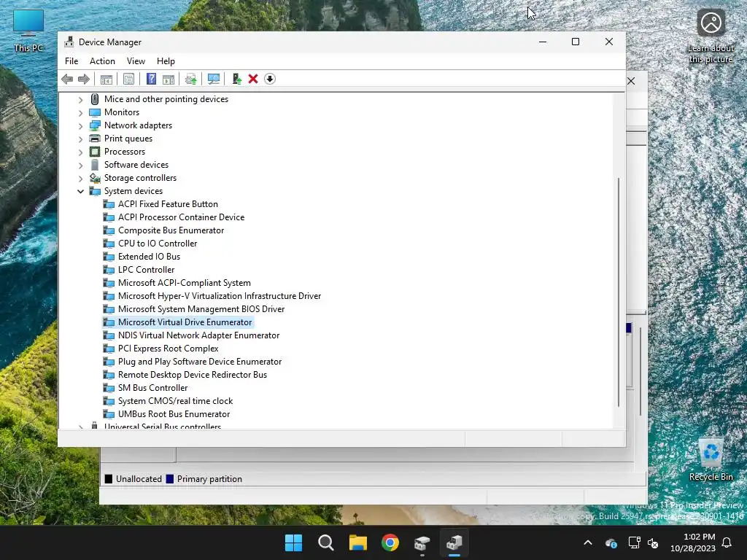Select ACPI Fixed Feature Button
This screenshot has width=747, height=560.
click(x=168, y=204)
